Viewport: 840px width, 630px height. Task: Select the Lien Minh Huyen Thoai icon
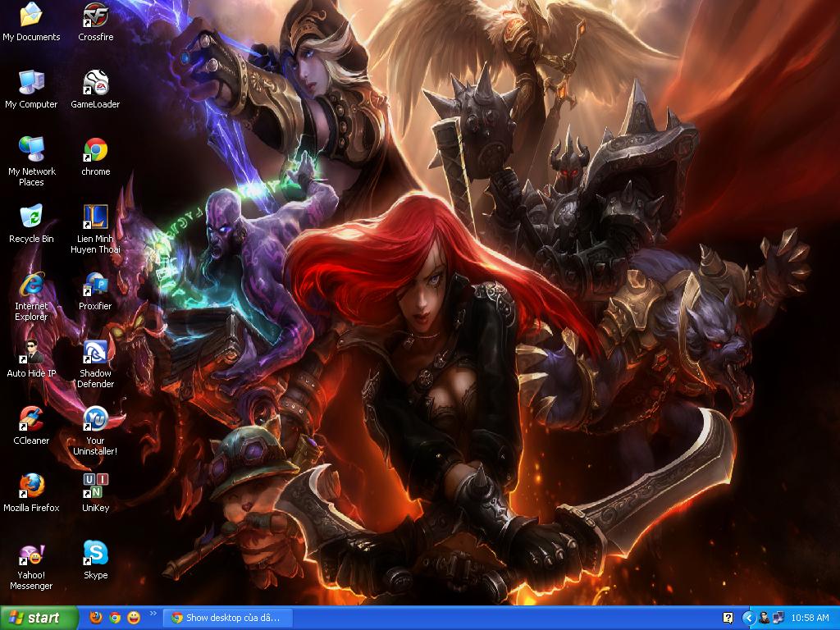96,217
